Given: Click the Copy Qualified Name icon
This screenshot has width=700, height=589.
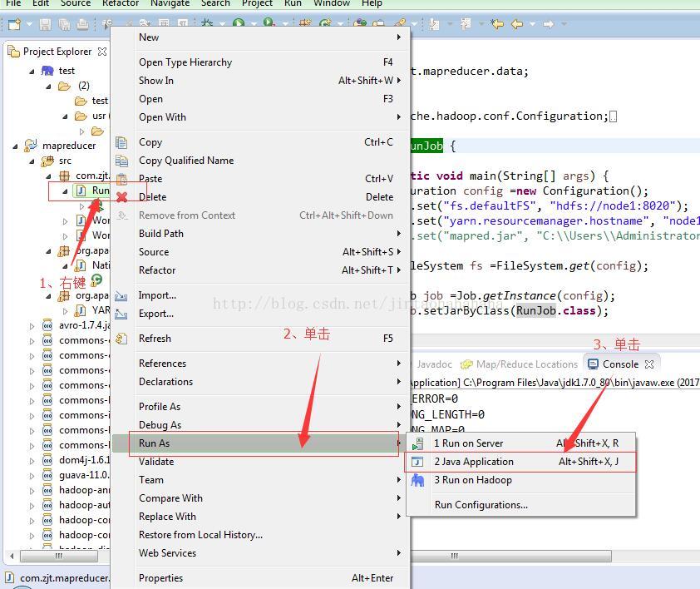Looking at the screenshot, I should [x=121, y=161].
